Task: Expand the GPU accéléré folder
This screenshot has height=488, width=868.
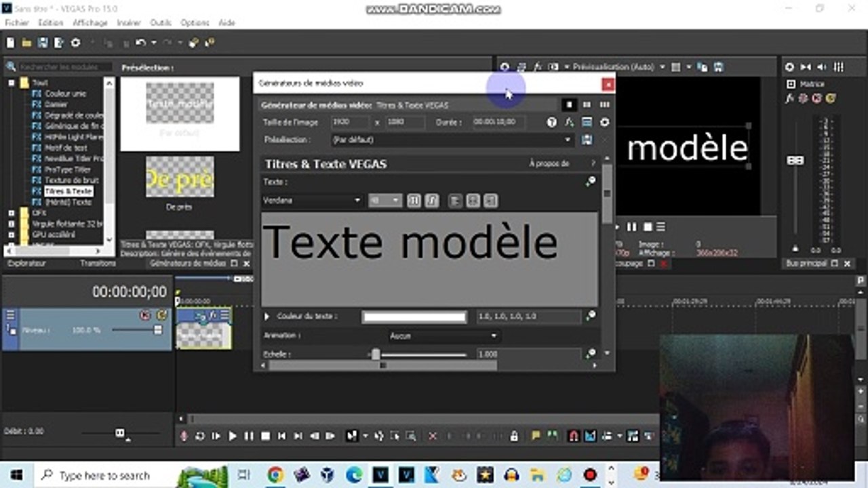Action: tap(12, 235)
